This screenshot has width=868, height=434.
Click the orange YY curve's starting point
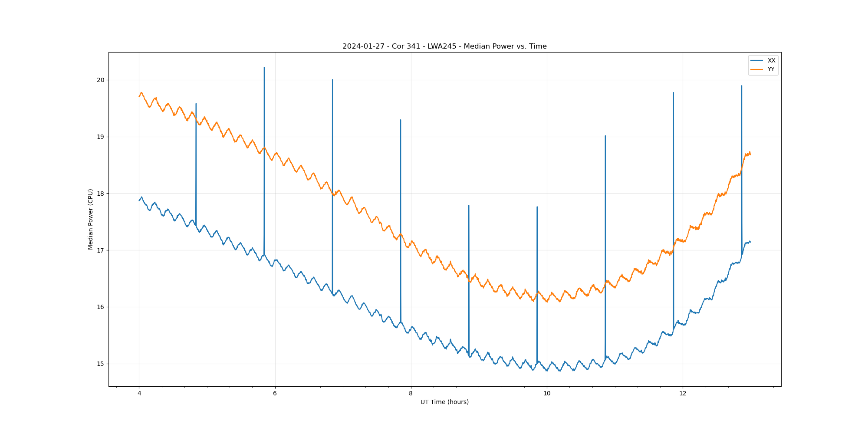click(139, 96)
